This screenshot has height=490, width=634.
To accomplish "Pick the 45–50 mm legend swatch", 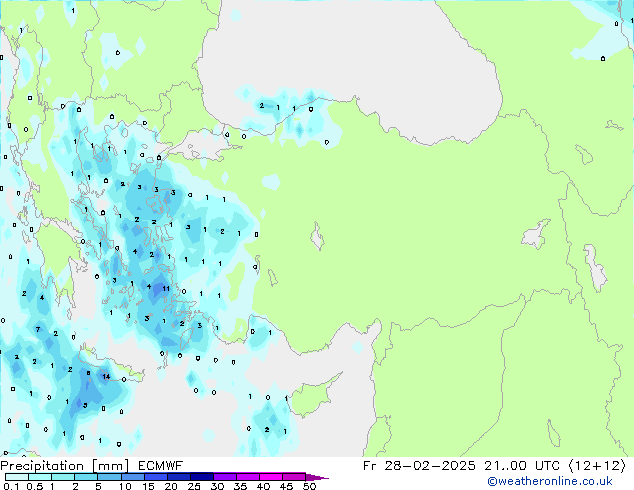I will tap(294, 477).
